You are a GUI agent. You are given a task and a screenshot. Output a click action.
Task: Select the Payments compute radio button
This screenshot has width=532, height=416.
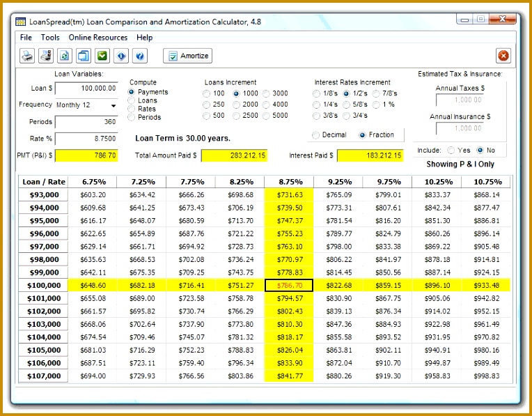(132, 92)
